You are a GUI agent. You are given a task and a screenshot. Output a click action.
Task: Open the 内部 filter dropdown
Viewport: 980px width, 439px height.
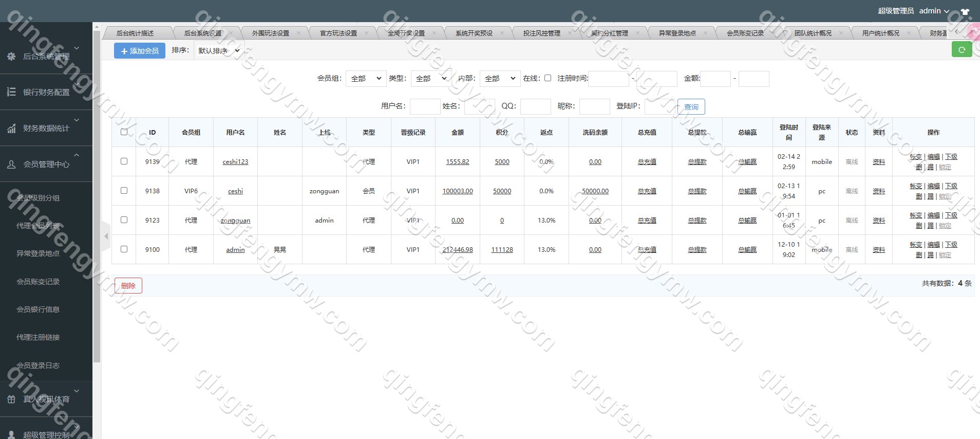(x=500, y=78)
